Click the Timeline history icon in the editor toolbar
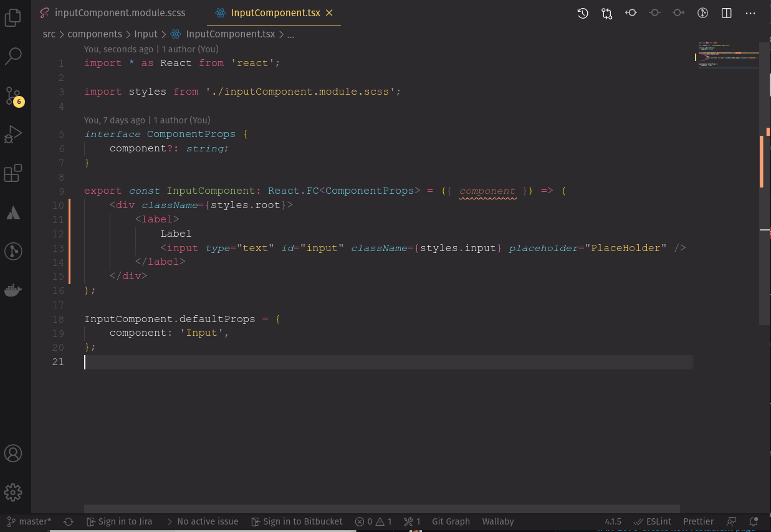 [x=582, y=12]
